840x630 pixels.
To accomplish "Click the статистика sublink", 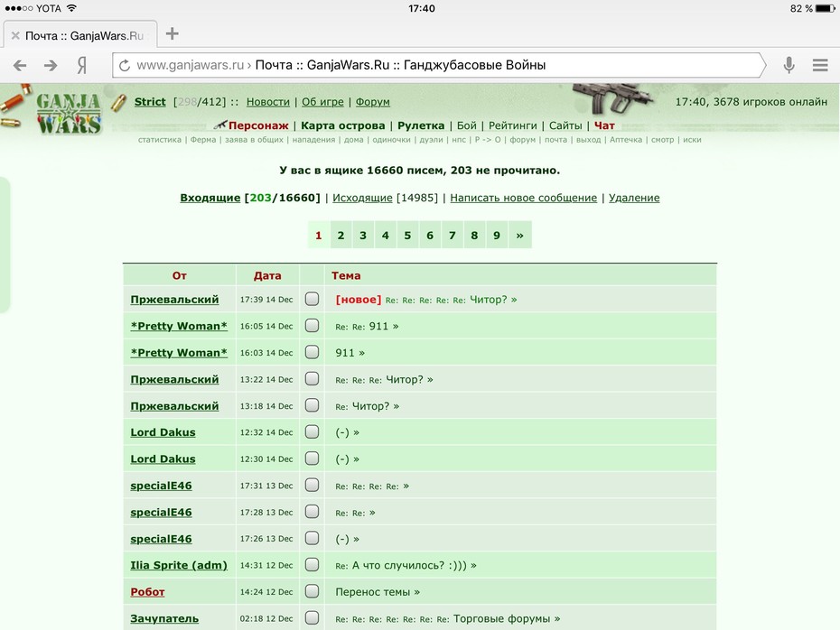I will 160,140.
